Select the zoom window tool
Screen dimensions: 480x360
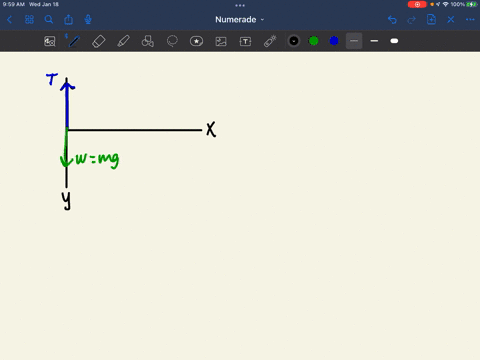[50, 41]
